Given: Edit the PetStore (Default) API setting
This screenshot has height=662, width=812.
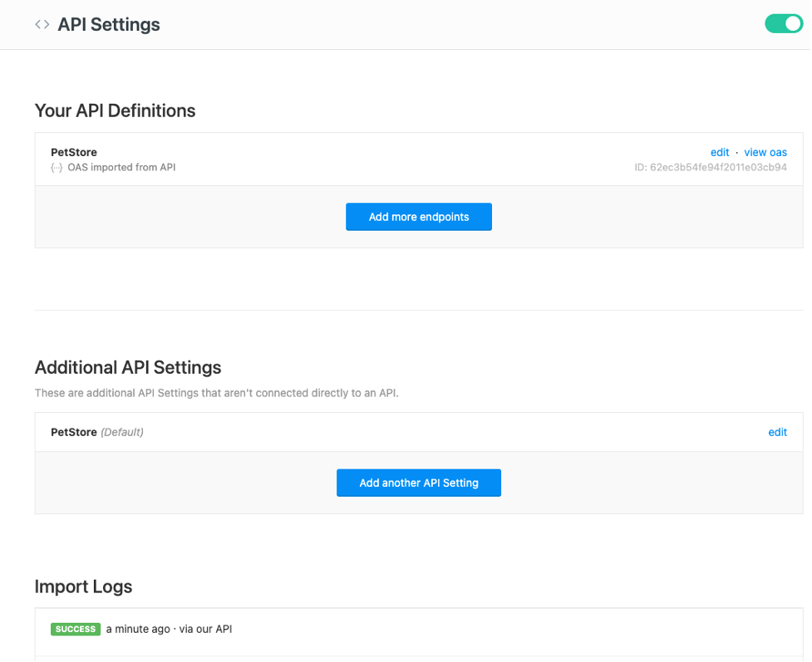Looking at the screenshot, I should [777, 432].
